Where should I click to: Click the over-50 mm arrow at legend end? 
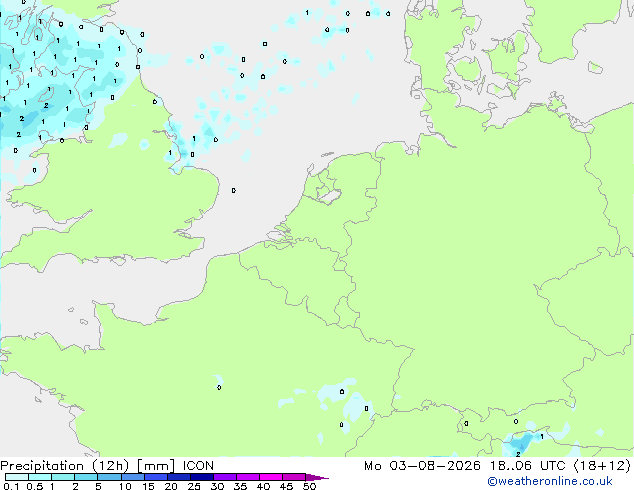click(317, 477)
